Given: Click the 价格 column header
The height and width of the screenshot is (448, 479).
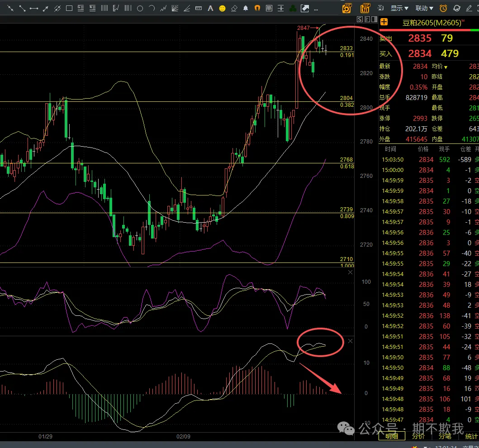Looking at the screenshot, I should pos(423,149).
